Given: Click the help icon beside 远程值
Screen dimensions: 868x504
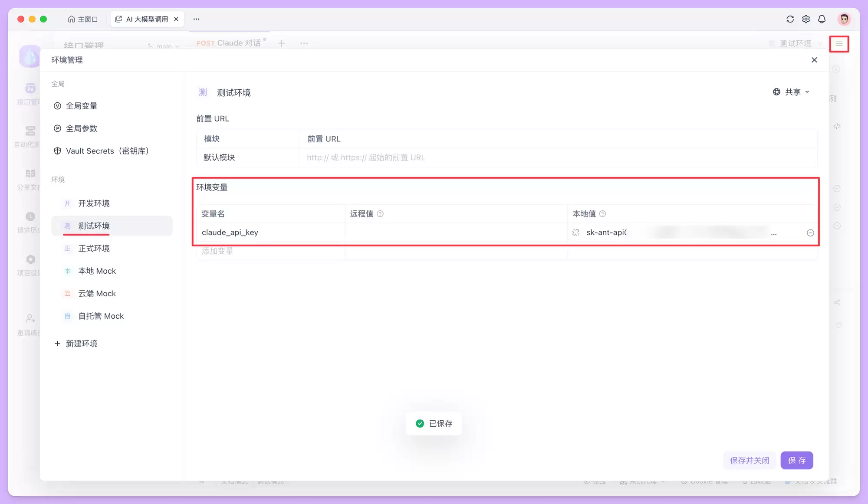Looking at the screenshot, I should (x=380, y=214).
